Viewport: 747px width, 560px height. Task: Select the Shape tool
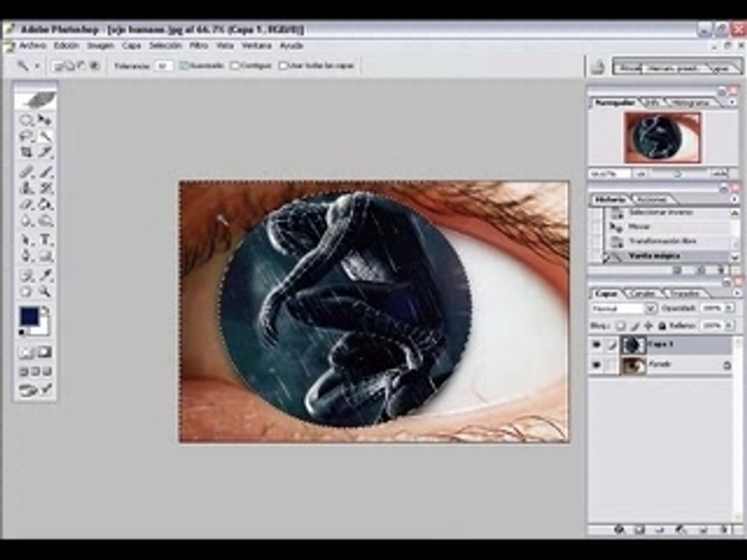pyautogui.click(x=45, y=256)
